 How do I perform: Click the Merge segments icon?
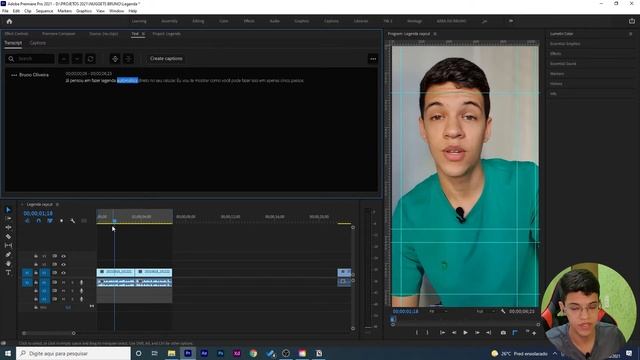click(128, 59)
